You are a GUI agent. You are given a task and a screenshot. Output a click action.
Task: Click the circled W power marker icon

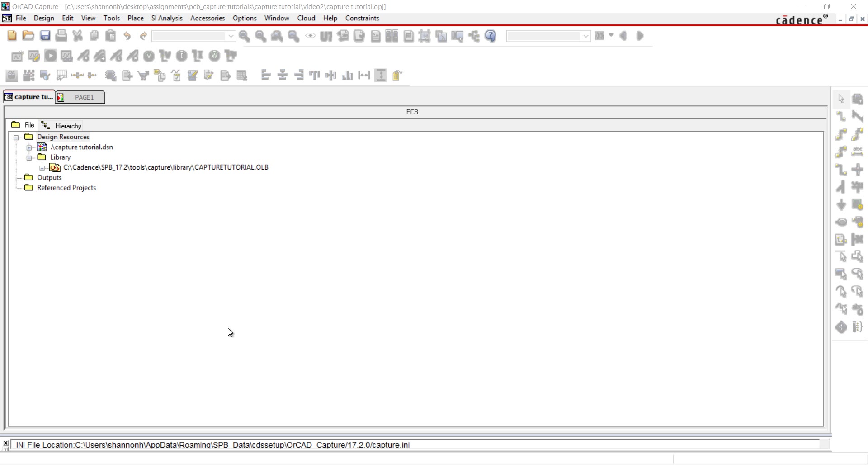[214, 56]
